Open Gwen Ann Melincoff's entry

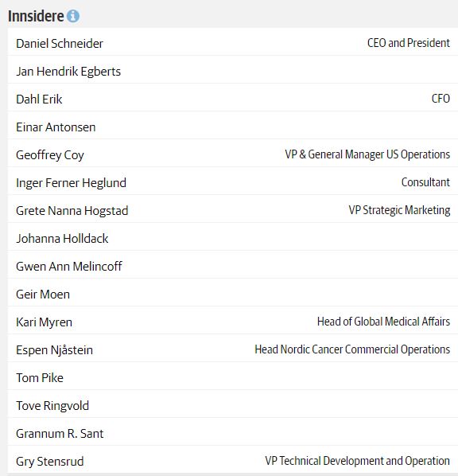click(x=233, y=265)
